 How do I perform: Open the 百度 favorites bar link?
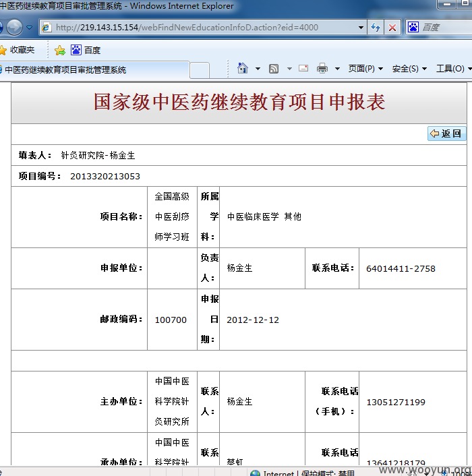[86, 50]
